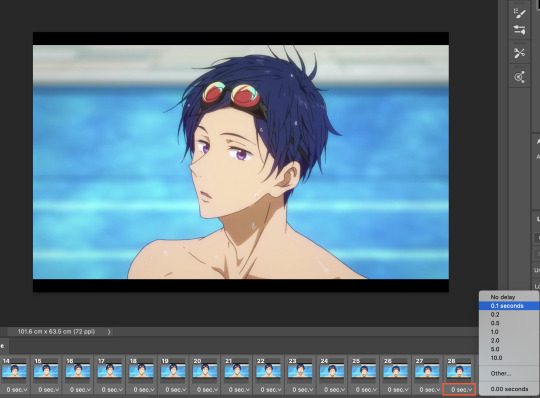
Task: Select the 0.00 seconds entry
Action: tap(509, 389)
